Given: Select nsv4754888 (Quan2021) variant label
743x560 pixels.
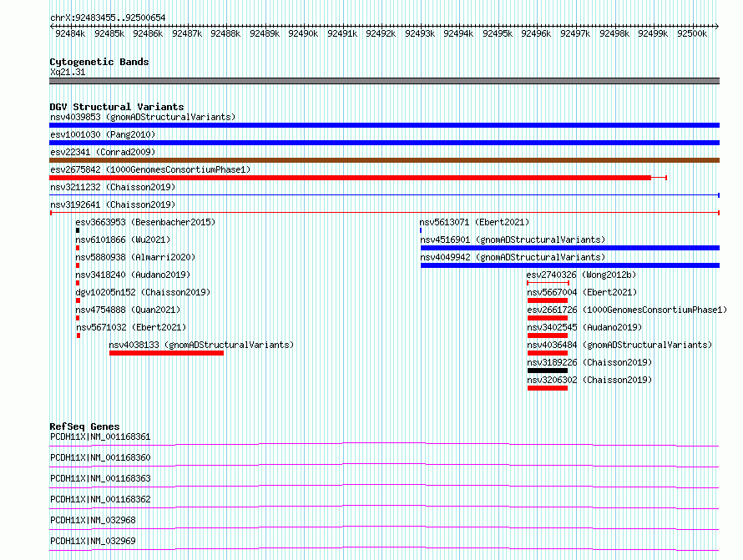Looking at the screenshot, I should click(128, 310).
